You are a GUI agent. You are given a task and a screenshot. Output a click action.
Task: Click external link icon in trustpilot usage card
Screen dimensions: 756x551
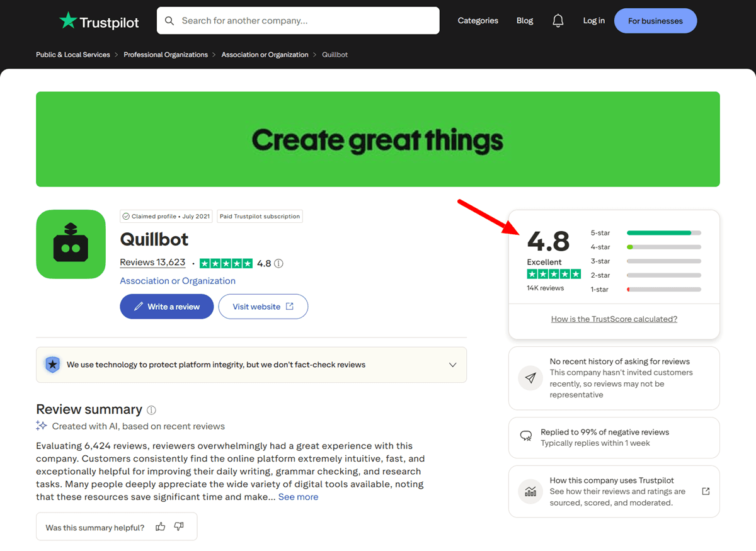click(x=706, y=491)
